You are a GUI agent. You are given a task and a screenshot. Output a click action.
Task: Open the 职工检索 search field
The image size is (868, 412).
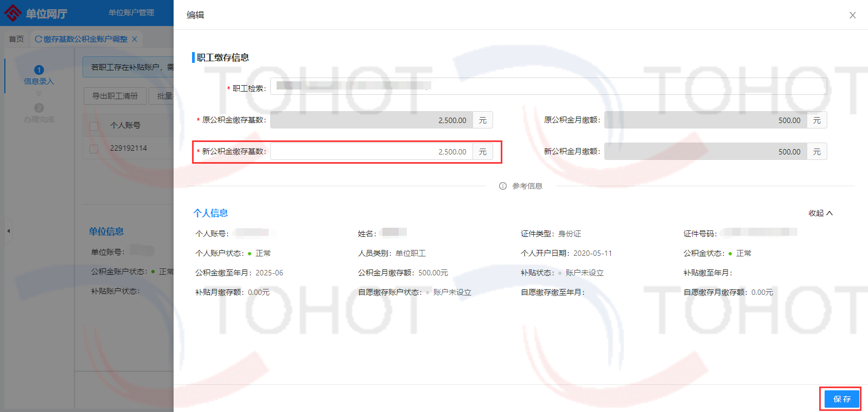pyautogui.click(x=548, y=87)
